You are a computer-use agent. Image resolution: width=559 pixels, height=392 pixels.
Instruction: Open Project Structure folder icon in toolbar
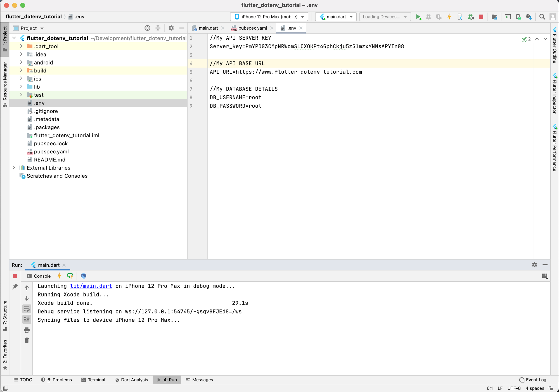tap(494, 17)
